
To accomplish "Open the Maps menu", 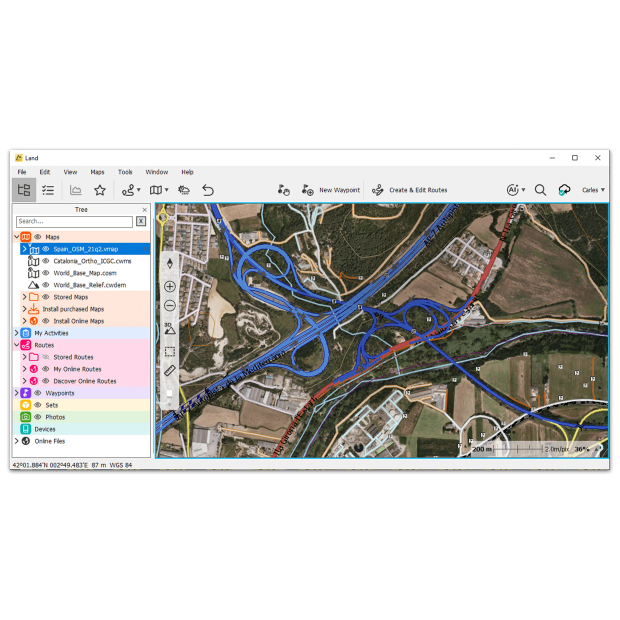I will (97, 172).
